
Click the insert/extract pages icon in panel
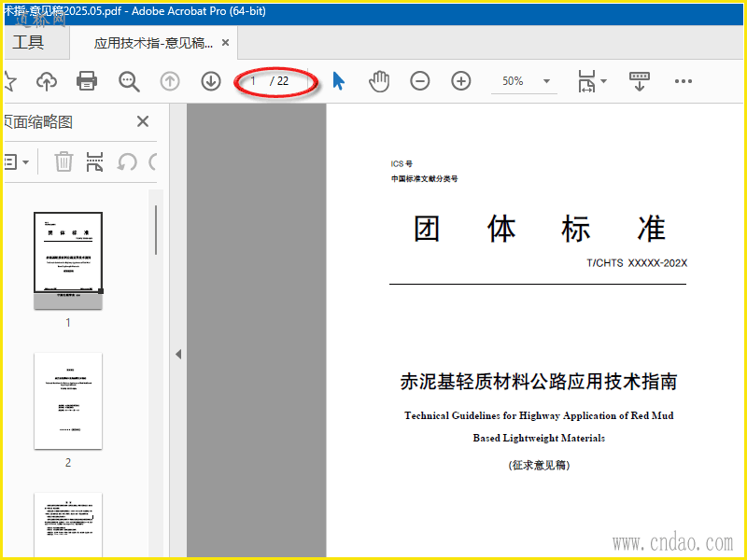[x=95, y=161]
